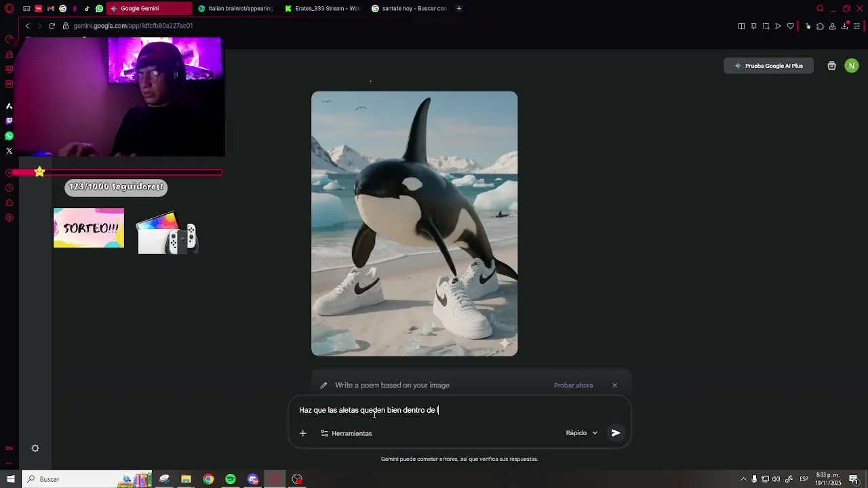Image resolution: width=868 pixels, height=488 pixels.
Task: Dismiss the 'Write a poem' suggestion
Action: (x=614, y=386)
